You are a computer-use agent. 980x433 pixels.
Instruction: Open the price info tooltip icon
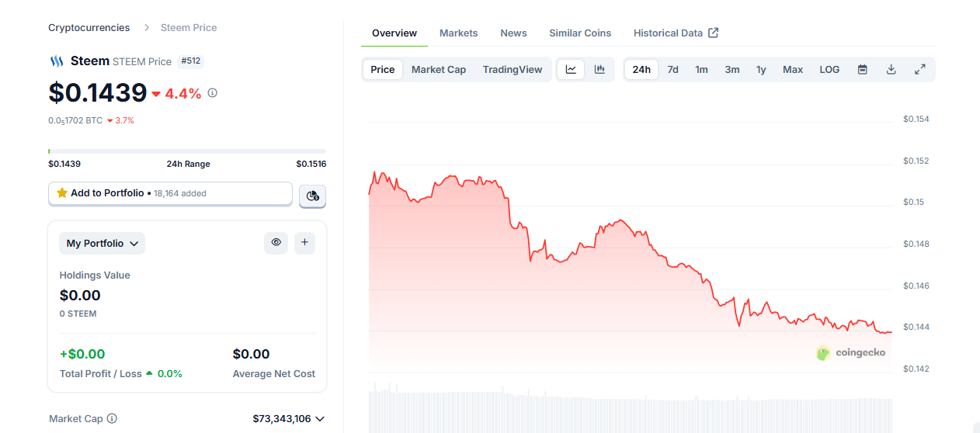213,93
